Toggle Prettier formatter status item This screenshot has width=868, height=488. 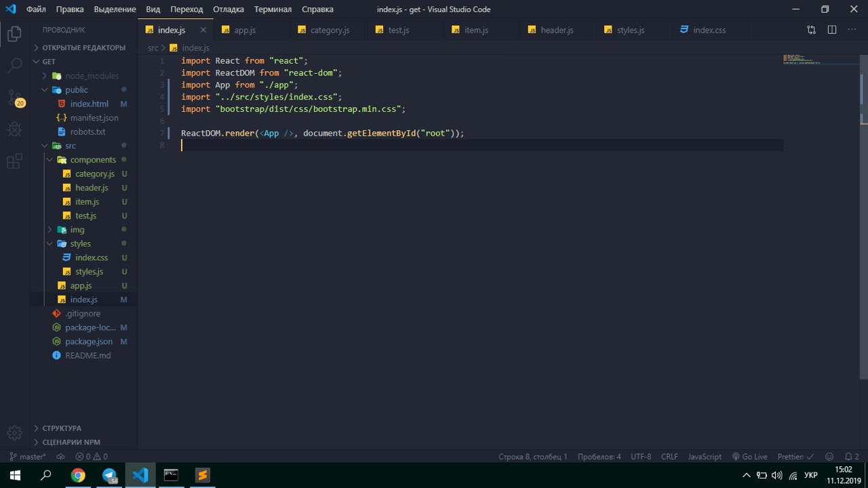(795, 457)
